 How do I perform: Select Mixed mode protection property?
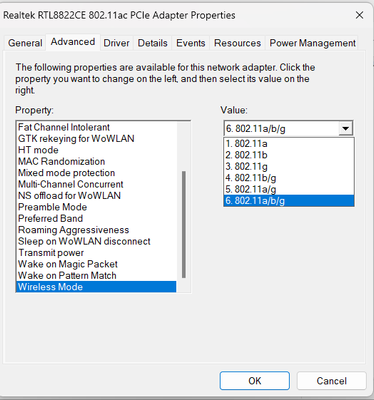pos(96,173)
